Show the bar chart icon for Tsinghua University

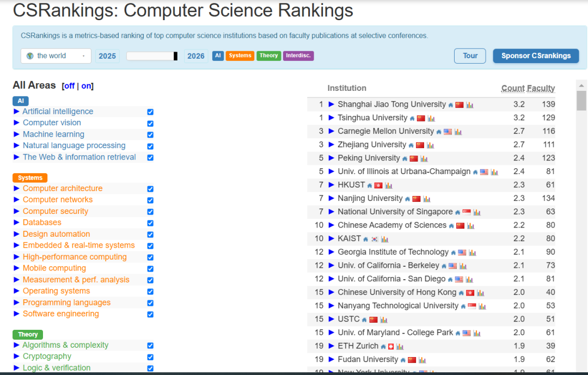pos(431,119)
